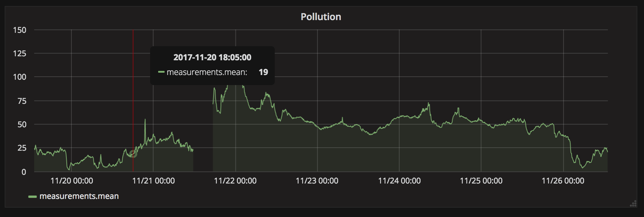Click the measurements.mean label in tooltip

pyautogui.click(x=207, y=72)
